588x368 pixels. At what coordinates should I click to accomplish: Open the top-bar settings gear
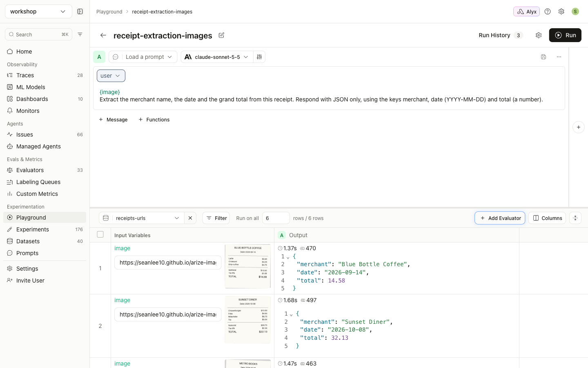pos(561,11)
